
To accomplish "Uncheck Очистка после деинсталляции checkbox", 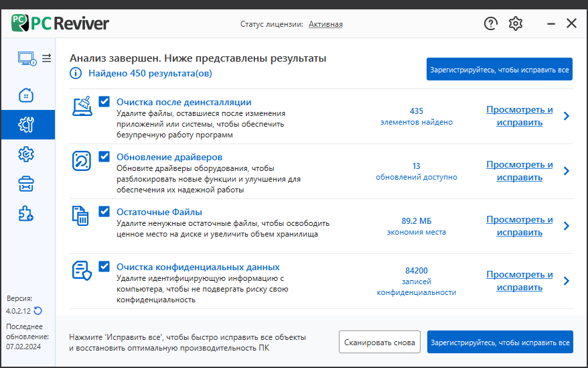I will [x=104, y=101].
